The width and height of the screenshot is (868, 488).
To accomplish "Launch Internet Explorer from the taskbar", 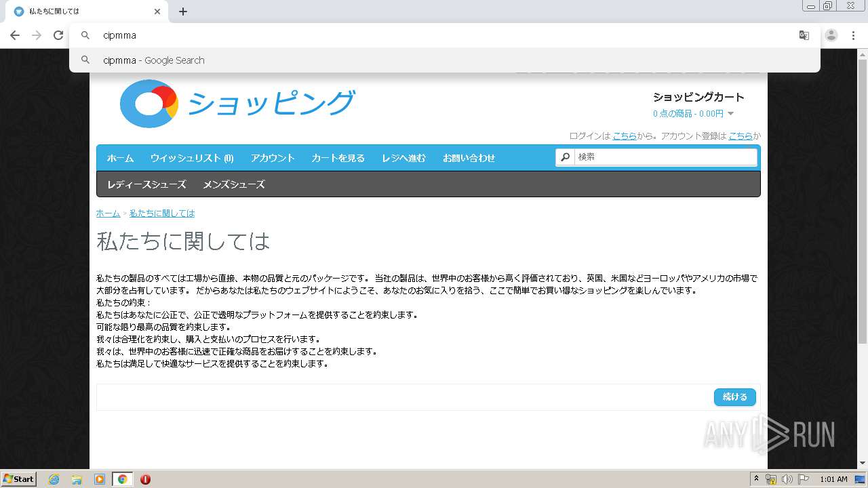I will [x=54, y=479].
